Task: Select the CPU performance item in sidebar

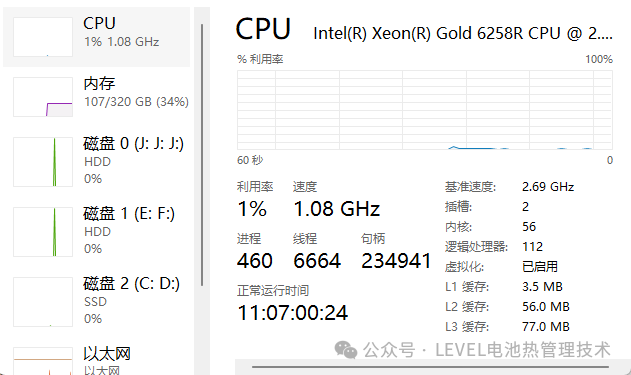Action: pos(97,37)
